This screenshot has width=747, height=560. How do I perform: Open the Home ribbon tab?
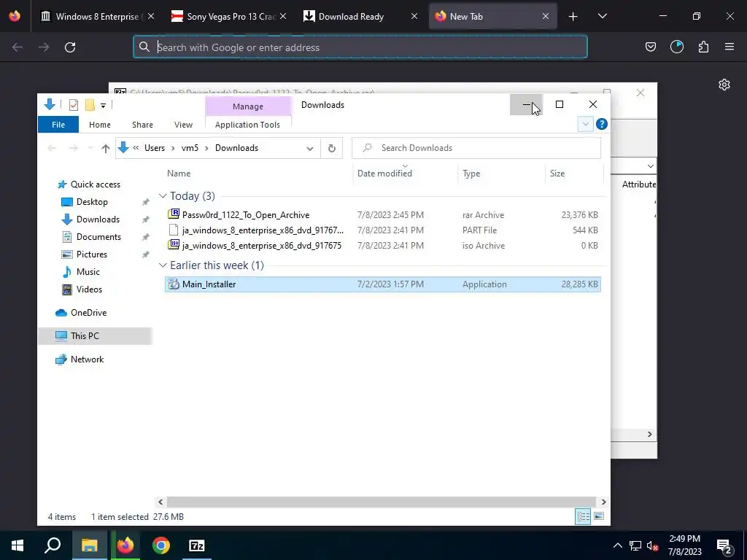(99, 125)
